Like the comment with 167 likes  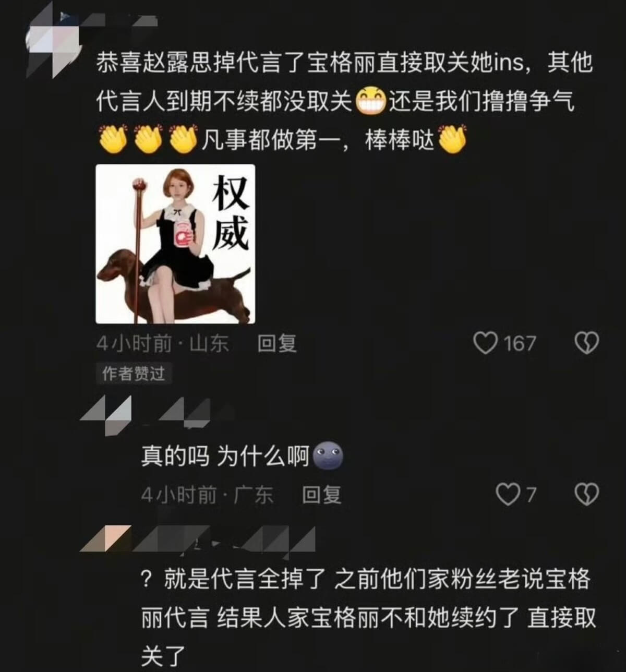[485, 343]
